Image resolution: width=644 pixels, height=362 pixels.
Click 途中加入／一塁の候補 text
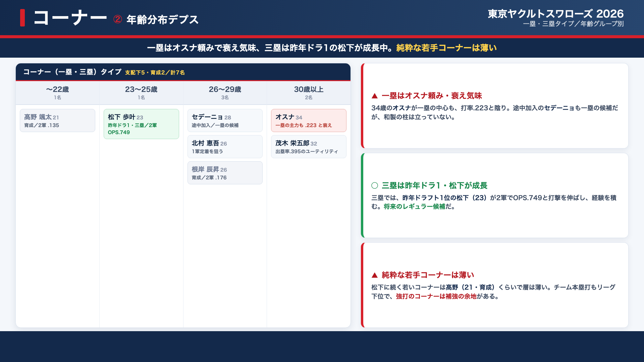215,125
